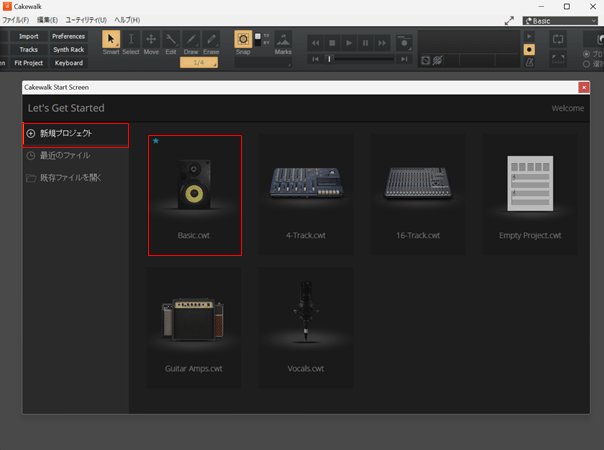Click the Cakewalk app icon in title bar

7,7
